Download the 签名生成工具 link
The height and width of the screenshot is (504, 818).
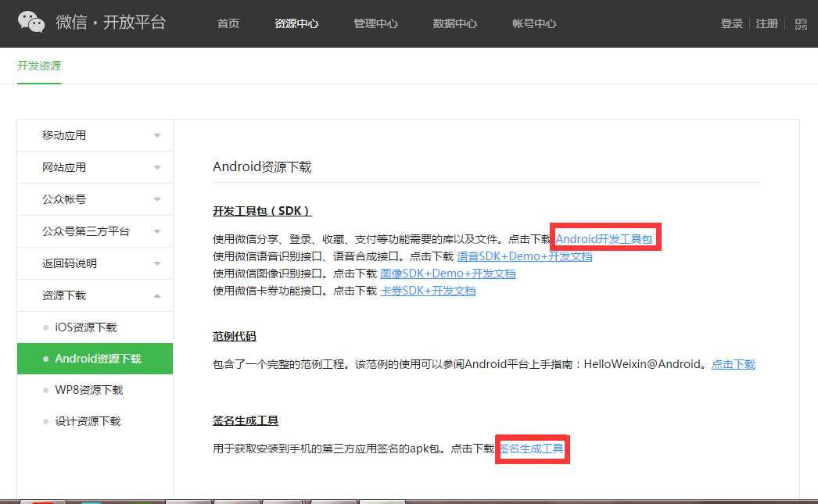(x=531, y=449)
